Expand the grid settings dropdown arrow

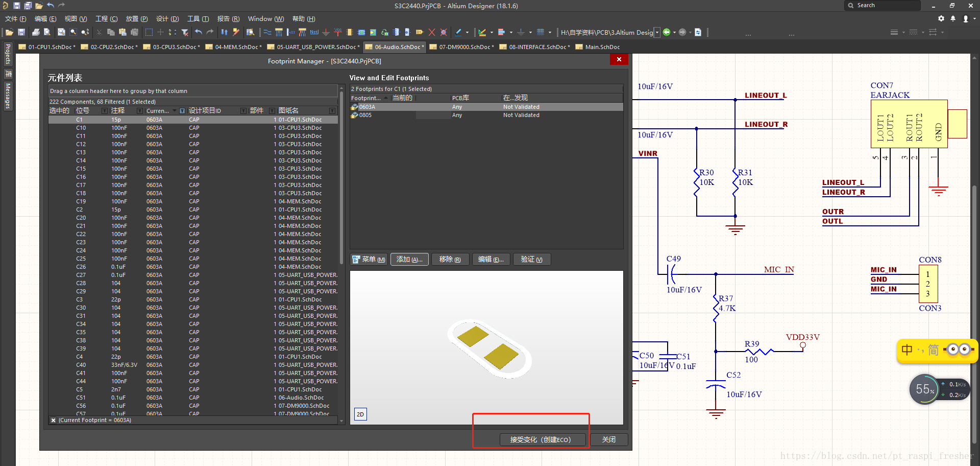coord(550,32)
